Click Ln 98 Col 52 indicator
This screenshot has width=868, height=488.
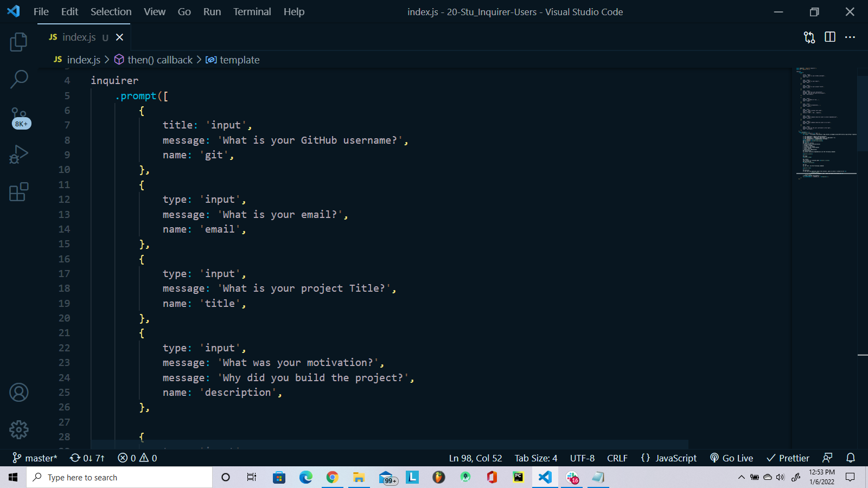point(476,458)
